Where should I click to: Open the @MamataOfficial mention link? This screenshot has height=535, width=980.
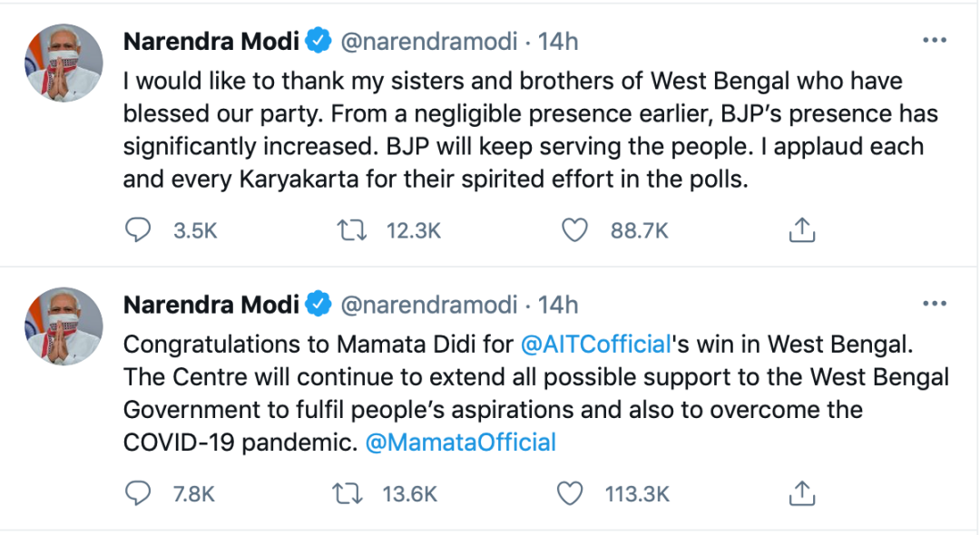point(460,443)
